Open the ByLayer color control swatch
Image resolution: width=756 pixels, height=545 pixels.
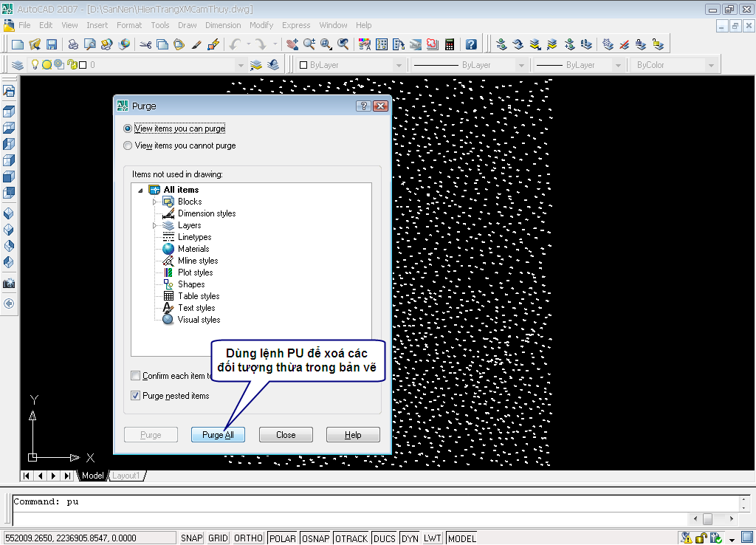click(350, 65)
